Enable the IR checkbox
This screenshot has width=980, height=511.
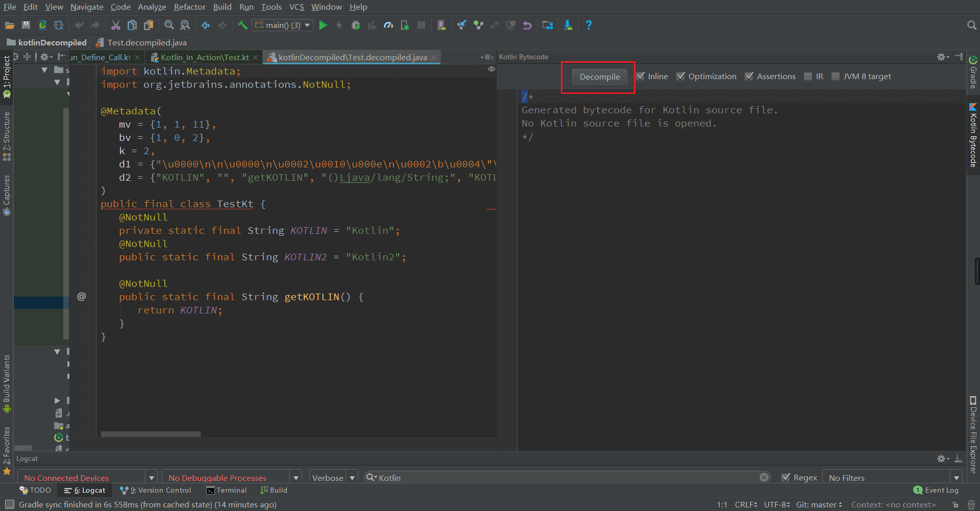click(x=808, y=76)
